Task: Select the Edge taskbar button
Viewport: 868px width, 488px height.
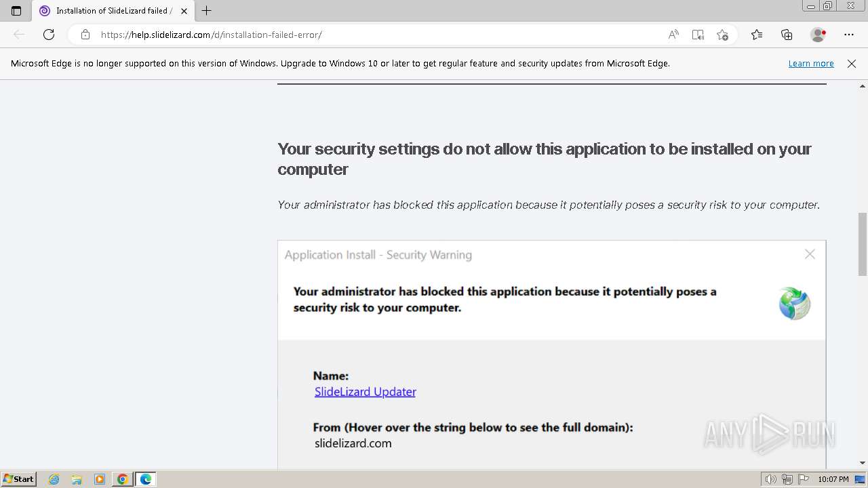Action: (146, 479)
